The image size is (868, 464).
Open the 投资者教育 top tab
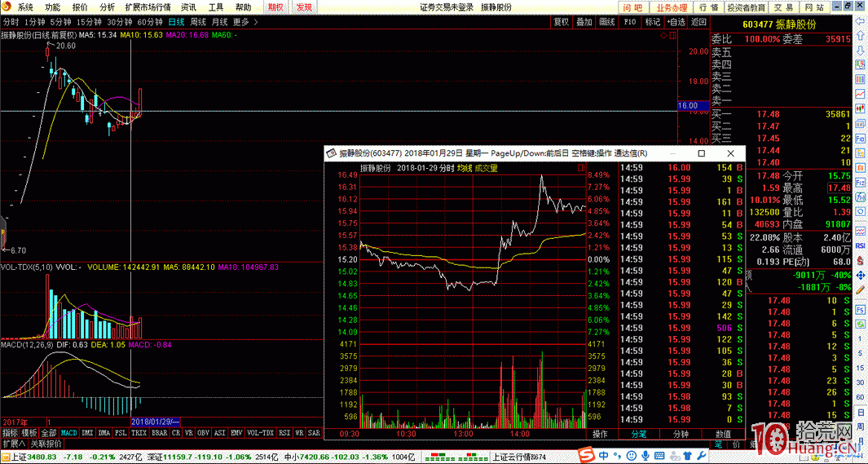pos(746,7)
